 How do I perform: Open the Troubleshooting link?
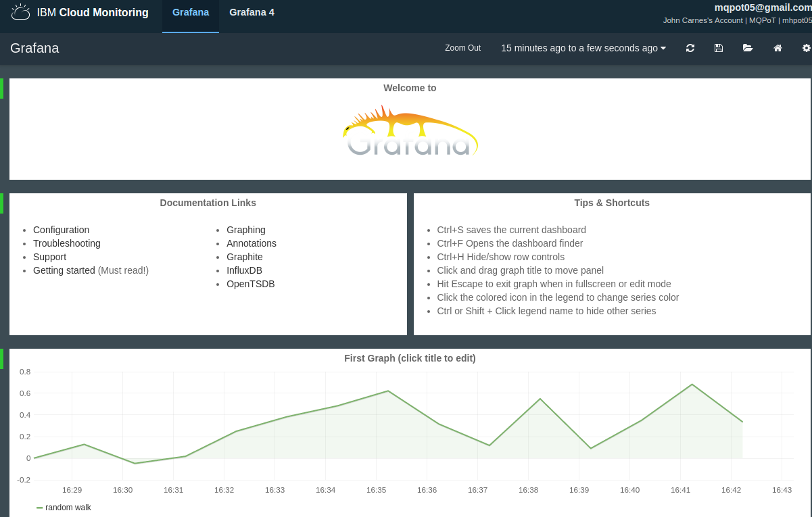point(67,243)
